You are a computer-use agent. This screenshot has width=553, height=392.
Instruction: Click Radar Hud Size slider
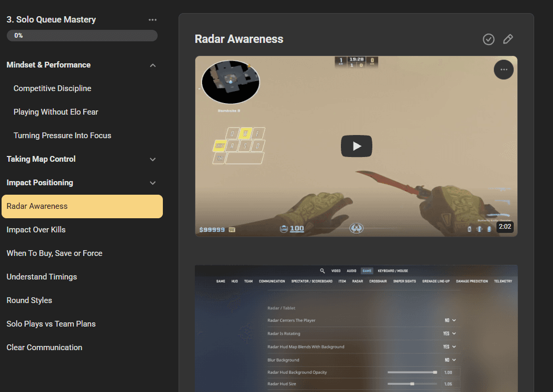pos(412,384)
